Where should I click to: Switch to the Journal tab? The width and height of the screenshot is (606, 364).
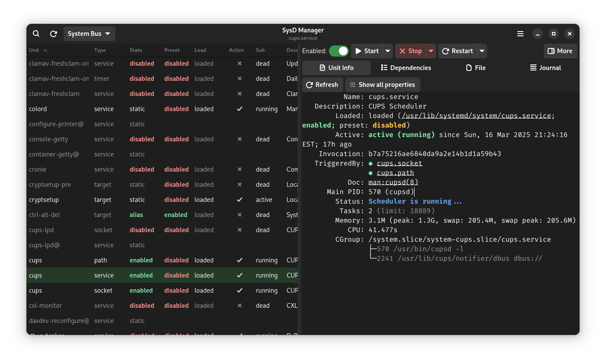(545, 68)
